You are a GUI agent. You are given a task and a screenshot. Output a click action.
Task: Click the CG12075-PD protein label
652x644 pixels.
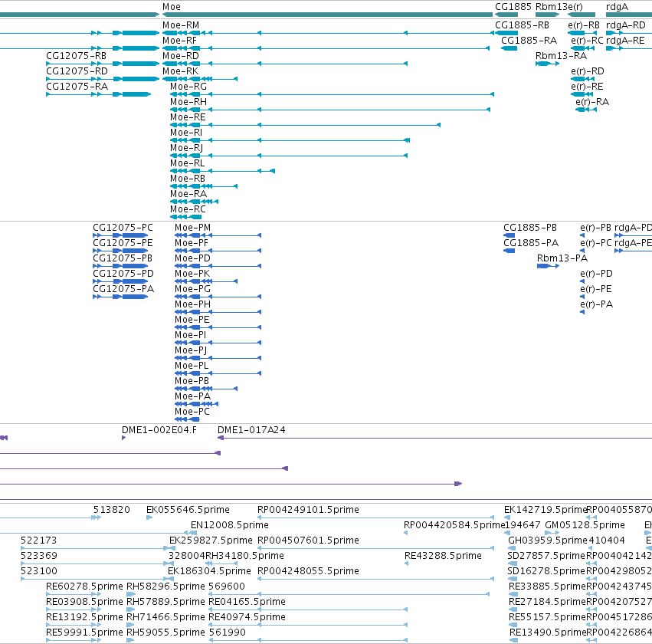coord(123,274)
